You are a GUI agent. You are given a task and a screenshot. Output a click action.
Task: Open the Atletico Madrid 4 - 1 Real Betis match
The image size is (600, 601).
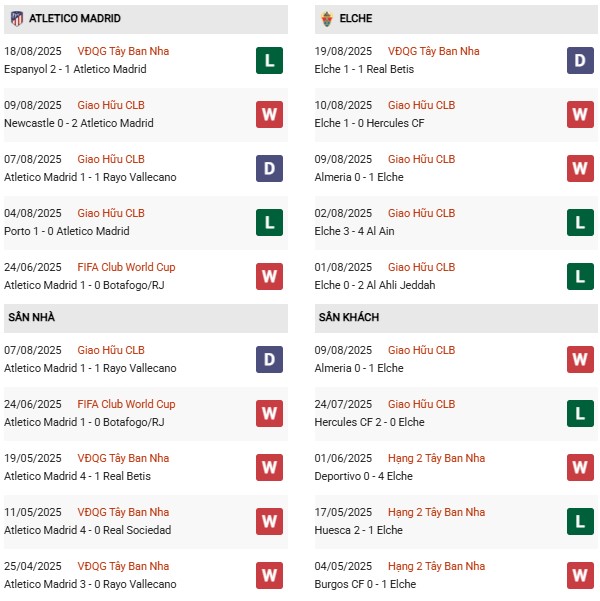[75, 476]
